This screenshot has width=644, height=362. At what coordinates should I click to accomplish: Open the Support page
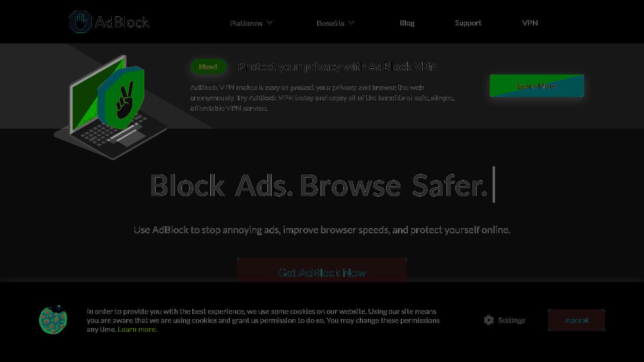coord(468,23)
